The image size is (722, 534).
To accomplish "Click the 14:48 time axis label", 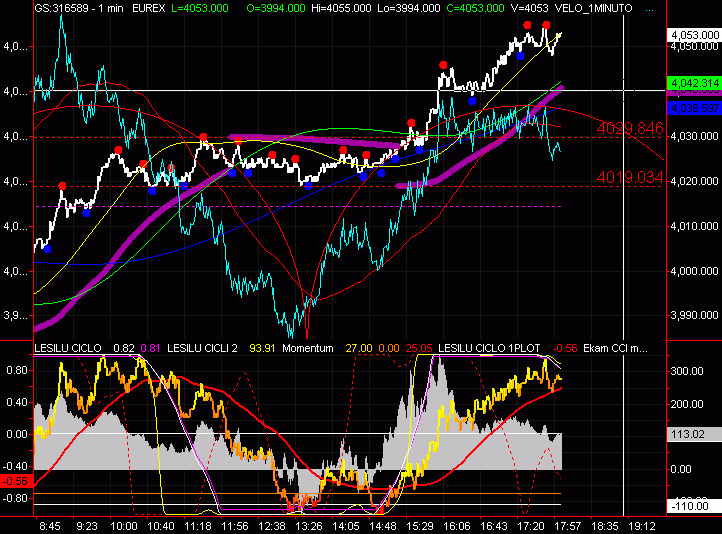I will pyautogui.click(x=383, y=526).
